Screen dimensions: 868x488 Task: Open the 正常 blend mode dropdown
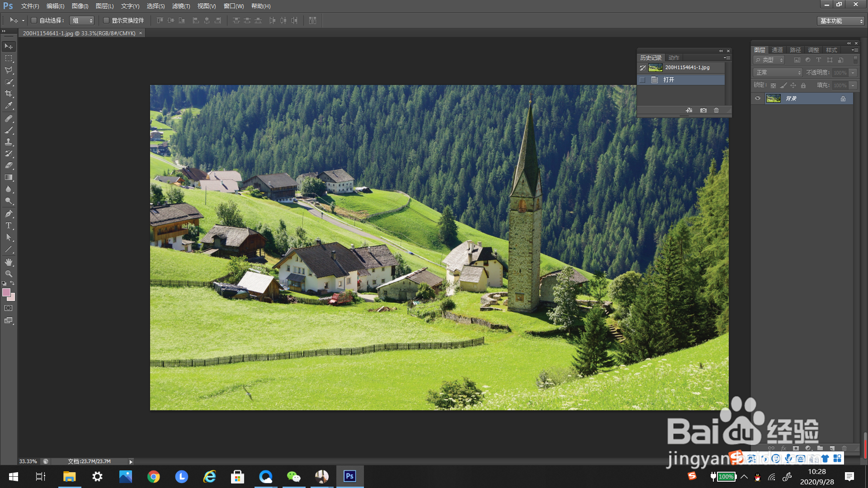pyautogui.click(x=778, y=73)
